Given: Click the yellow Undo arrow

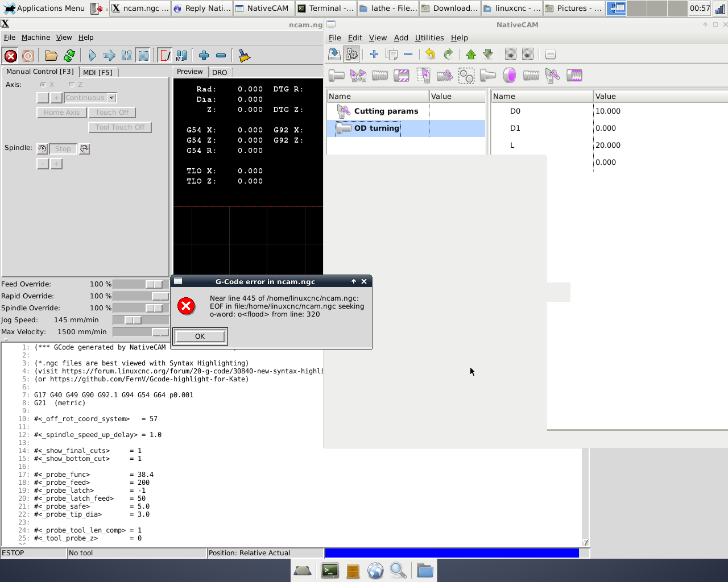Looking at the screenshot, I should point(431,54).
